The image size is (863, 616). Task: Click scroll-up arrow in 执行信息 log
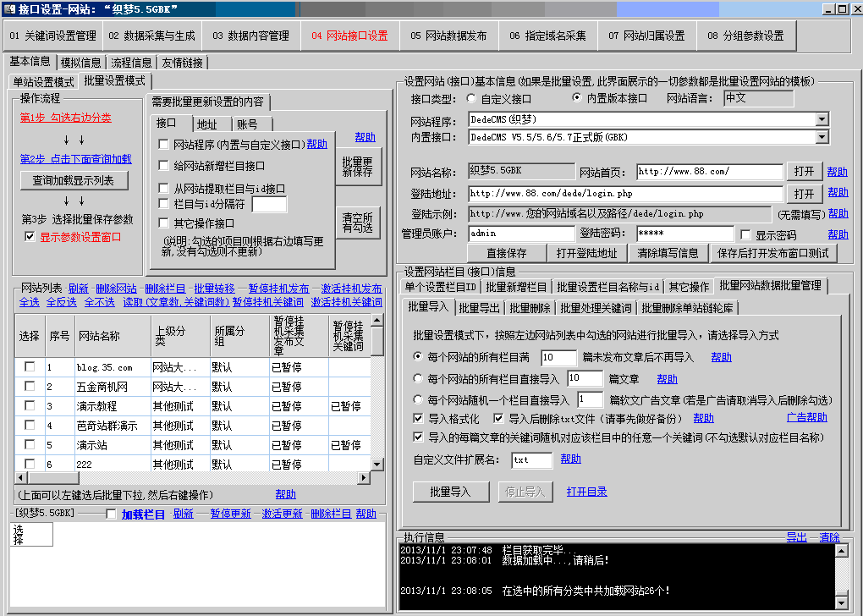[x=842, y=551]
